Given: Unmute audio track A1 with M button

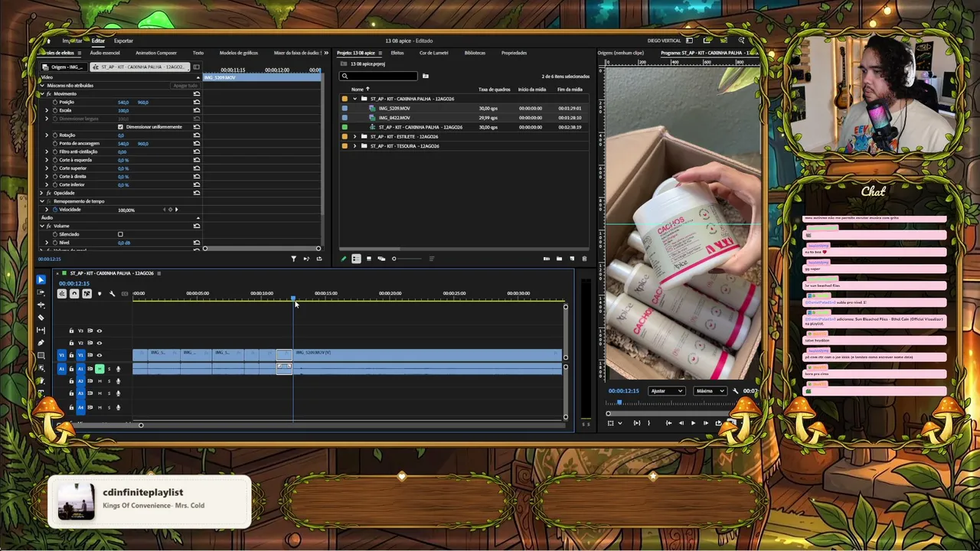Looking at the screenshot, I should pyautogui.click(x=100, y=369).
